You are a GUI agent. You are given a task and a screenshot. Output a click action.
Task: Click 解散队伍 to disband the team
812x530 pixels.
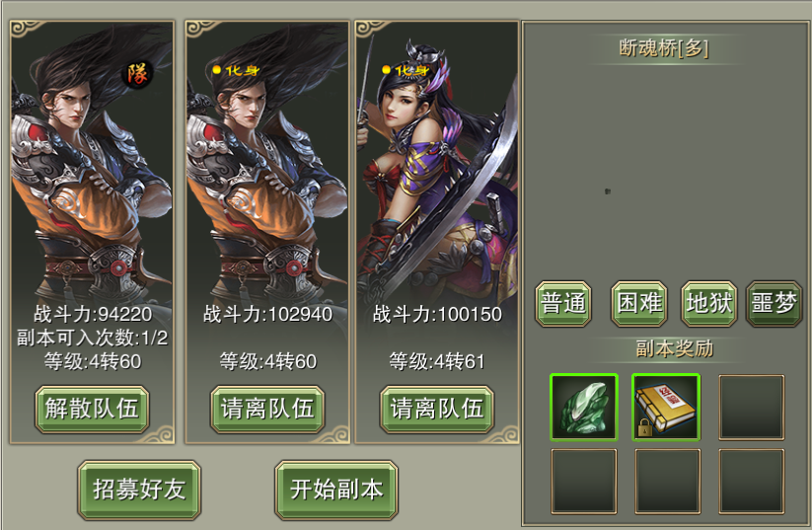(92, 410)
